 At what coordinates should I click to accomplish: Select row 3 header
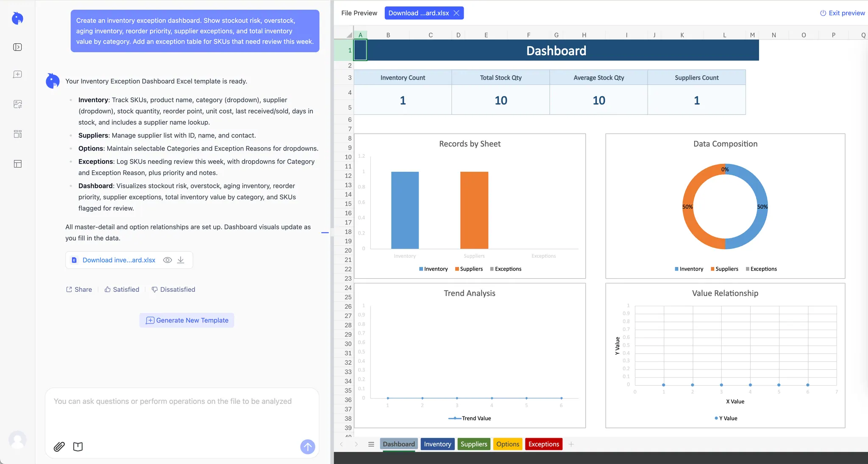(x=344, y=78)
